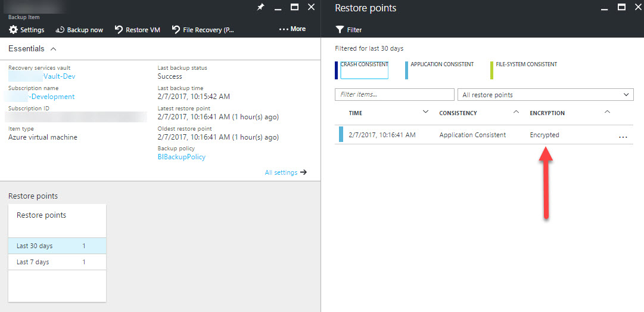Click the Filter funnel icon
This screenshot has height=312, width=644.
tap(339, 30)
